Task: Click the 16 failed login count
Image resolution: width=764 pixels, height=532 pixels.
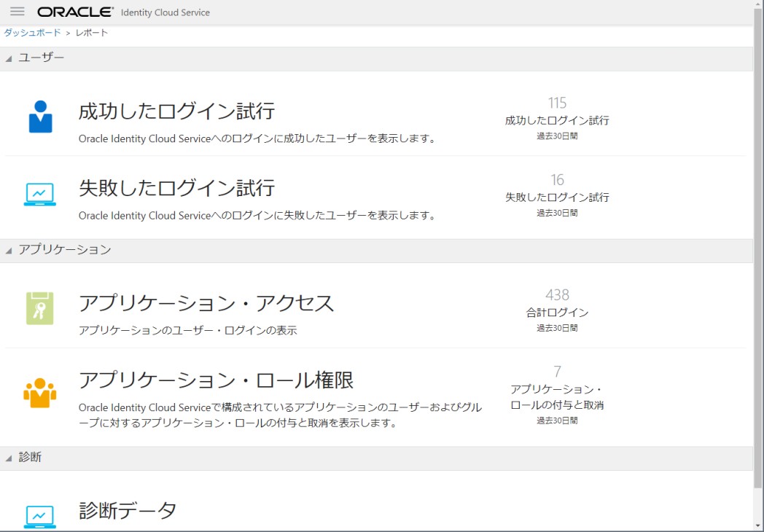Action: pyautogui.click(x=557, y=180)
